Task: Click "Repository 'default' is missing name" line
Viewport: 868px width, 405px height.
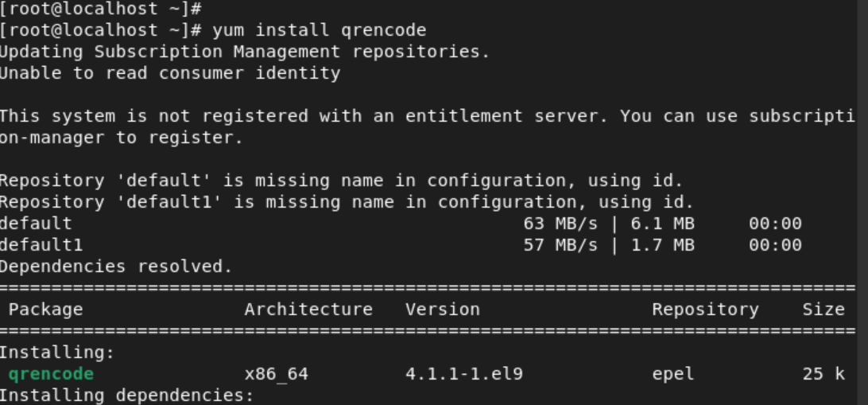Action: [341, 181]
